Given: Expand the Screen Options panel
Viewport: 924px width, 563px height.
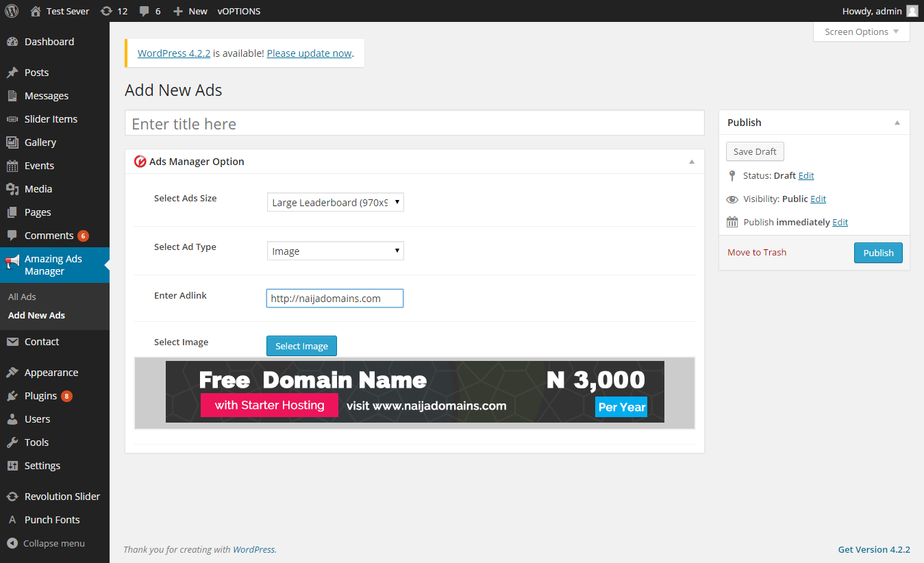Looking at the screenshot, I should coord(861,32).
